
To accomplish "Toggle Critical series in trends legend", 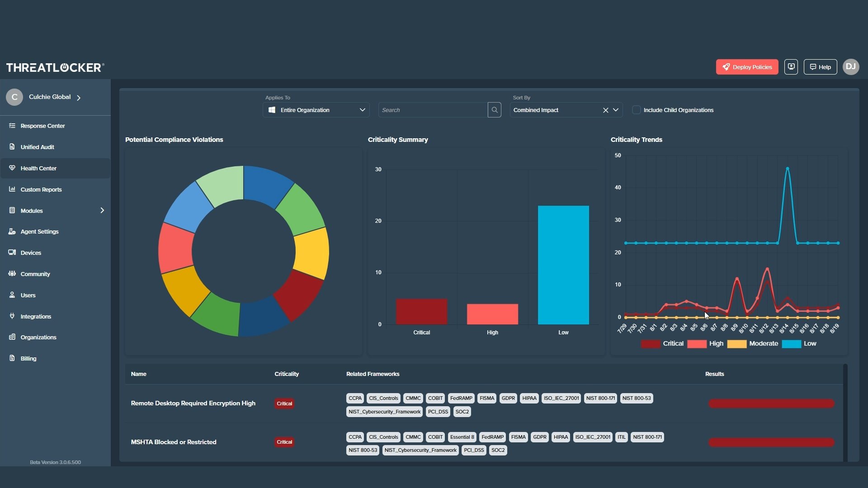I will point(662,344).
